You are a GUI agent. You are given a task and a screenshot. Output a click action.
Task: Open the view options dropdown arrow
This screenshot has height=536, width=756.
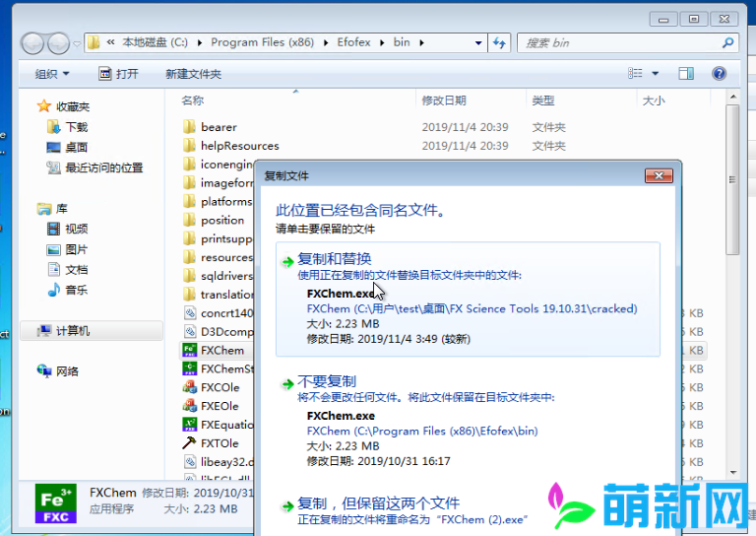click(x=655, y=73)
